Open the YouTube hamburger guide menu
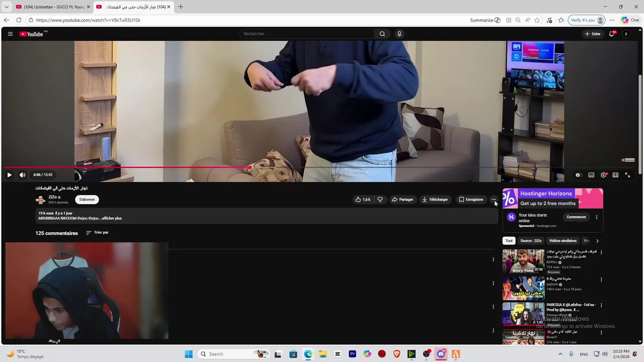 point(10,34)
